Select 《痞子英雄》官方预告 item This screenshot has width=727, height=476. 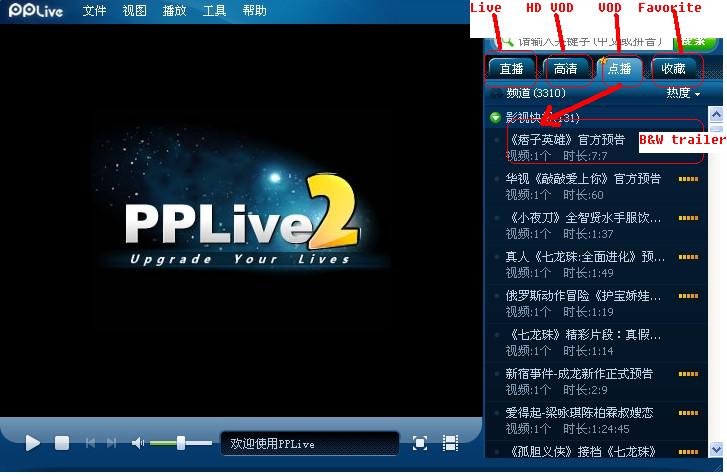point(598,147)
